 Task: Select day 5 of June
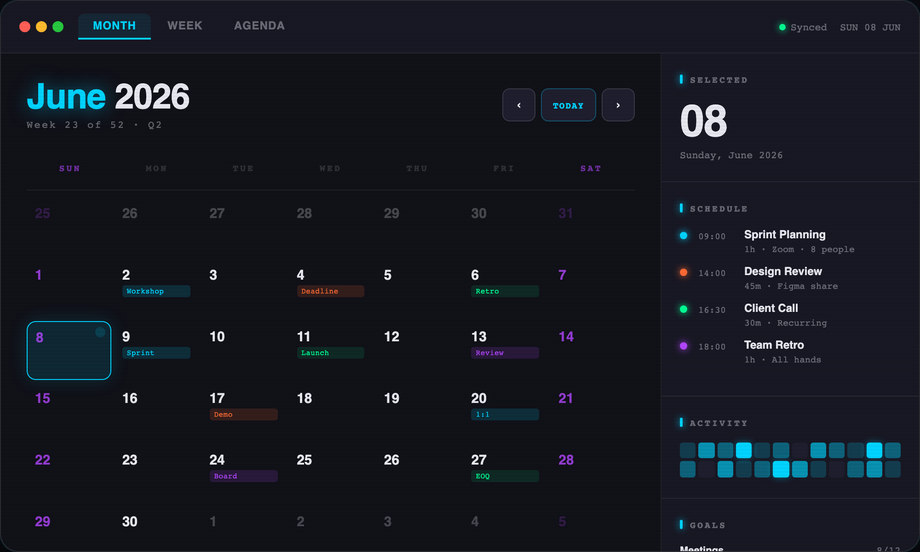387,275
